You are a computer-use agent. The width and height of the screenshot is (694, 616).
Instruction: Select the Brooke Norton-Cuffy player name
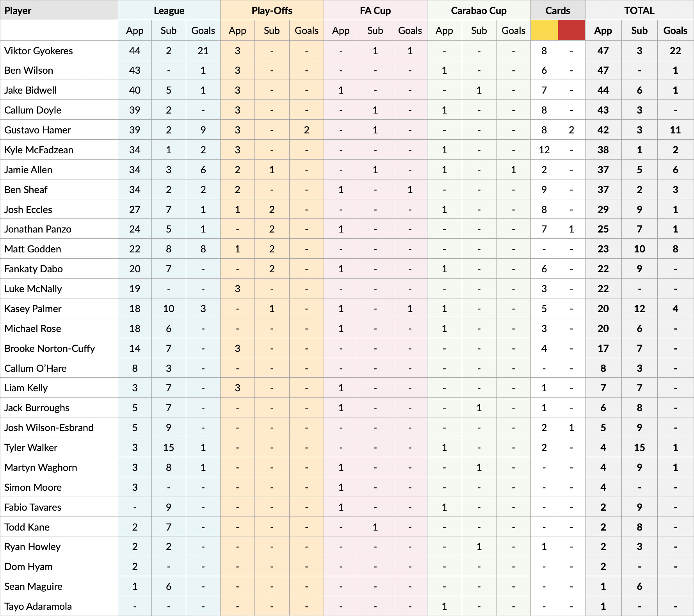click(50, 348)
